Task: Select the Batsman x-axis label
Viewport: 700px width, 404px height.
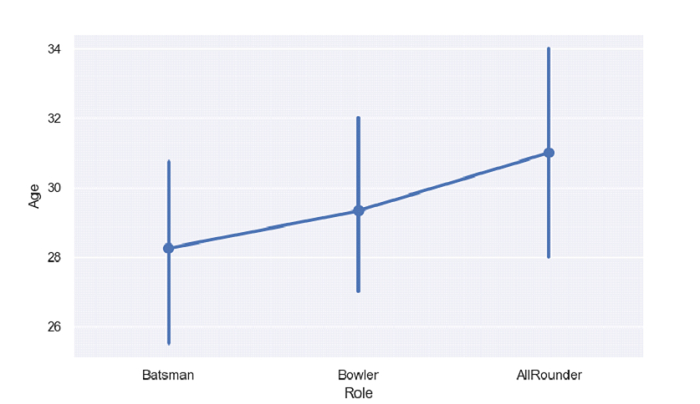Action: (168, 375)
